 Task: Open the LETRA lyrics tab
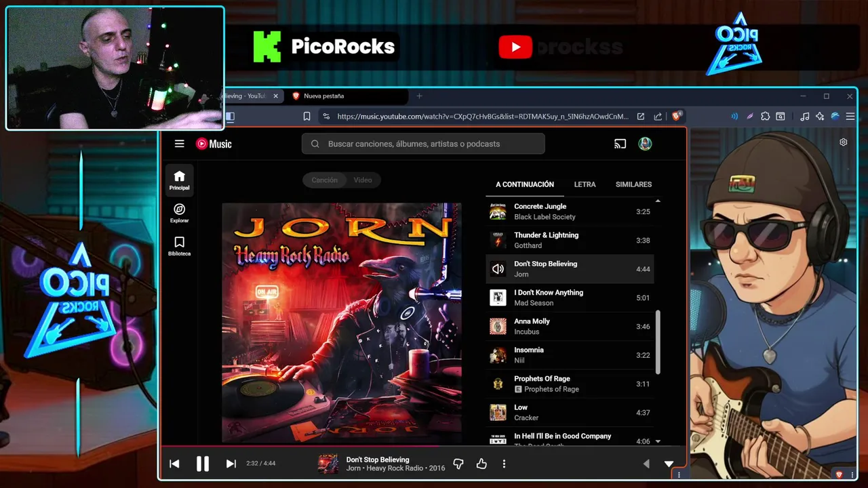click(x=585, y=184)
